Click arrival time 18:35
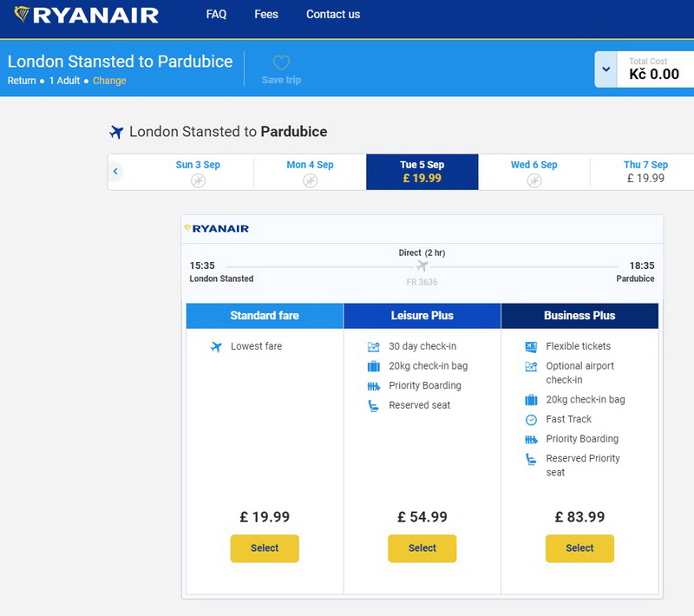 tap(642, 265)
